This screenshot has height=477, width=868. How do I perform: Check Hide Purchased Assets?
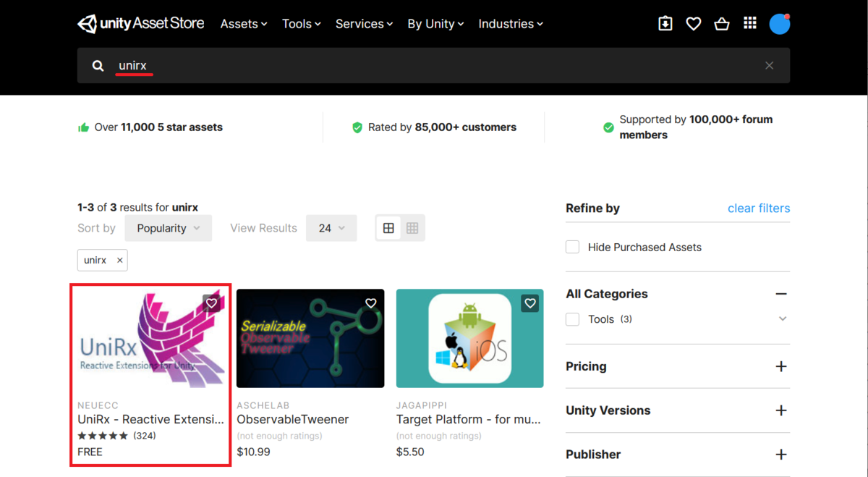[572, 247]
